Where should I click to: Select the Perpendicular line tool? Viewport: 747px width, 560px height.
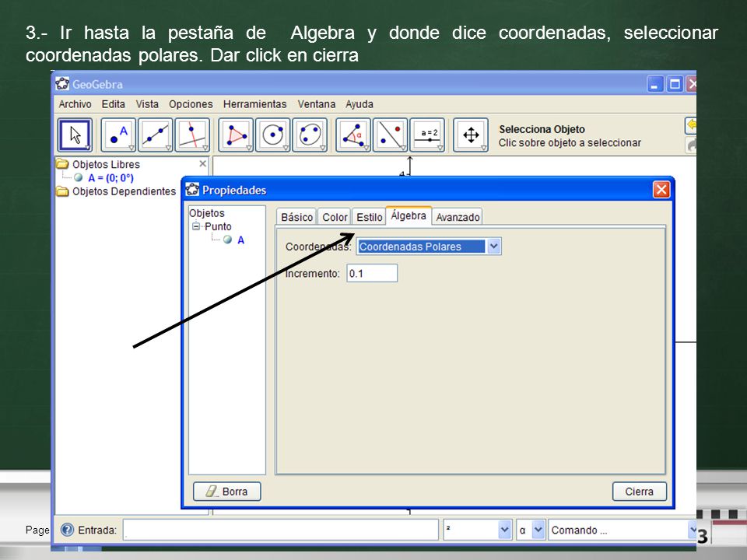pyautogui.click(x=192, y=135)
